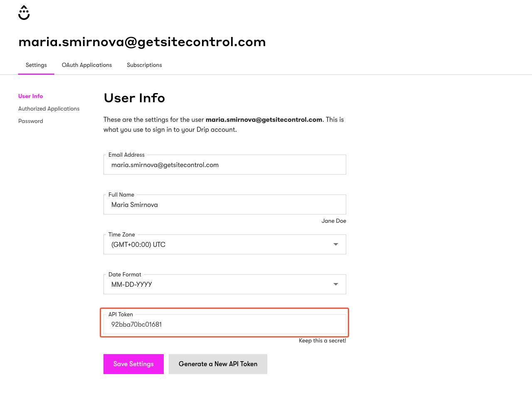Click the large account email page title
Screen dimensions: 532x399
(142, 42)
